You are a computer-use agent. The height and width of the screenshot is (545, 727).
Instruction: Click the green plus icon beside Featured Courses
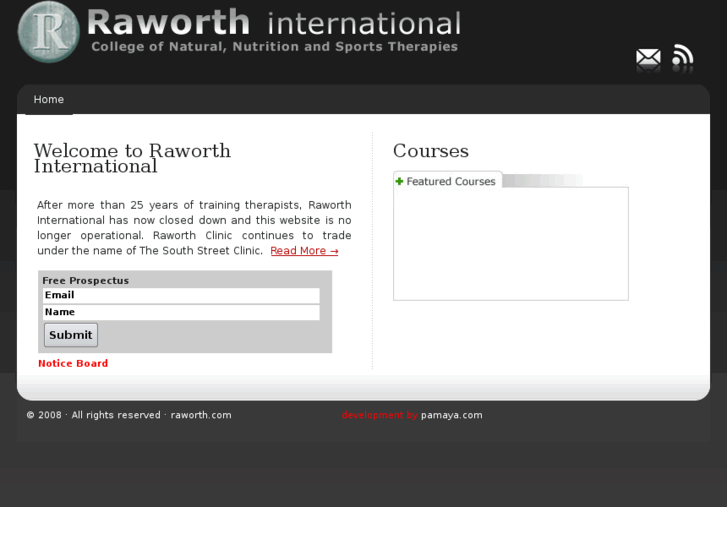[x=399, y=181]
